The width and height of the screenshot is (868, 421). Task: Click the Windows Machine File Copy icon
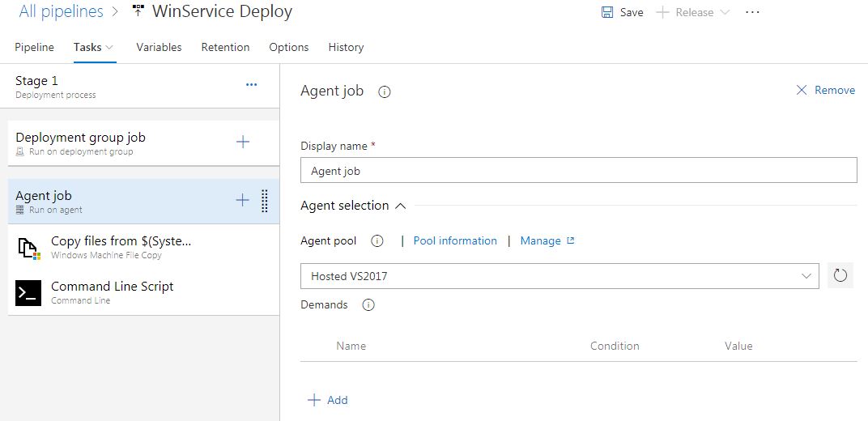click(x=28, y=247)
